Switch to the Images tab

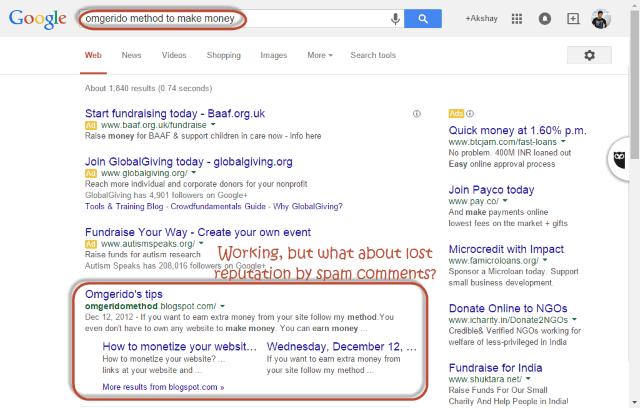(x=273, y=55)
